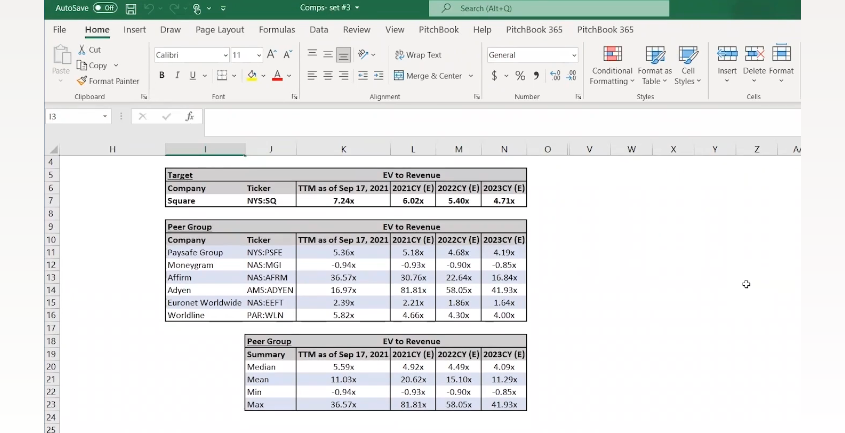Apply the yellow Fill Color swatch

[252, 75]
